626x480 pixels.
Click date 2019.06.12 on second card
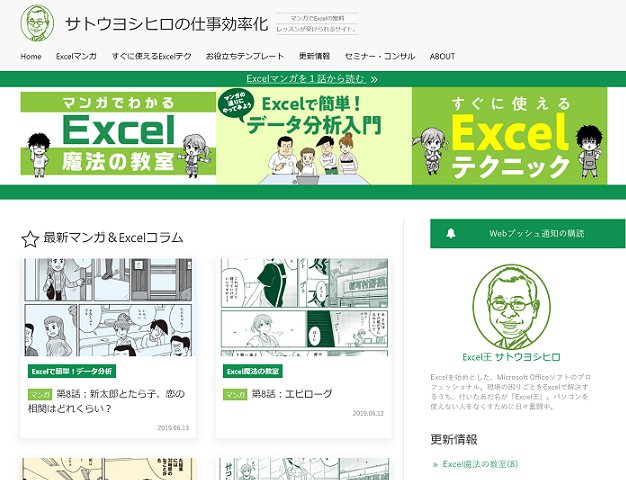click(368, 413)
